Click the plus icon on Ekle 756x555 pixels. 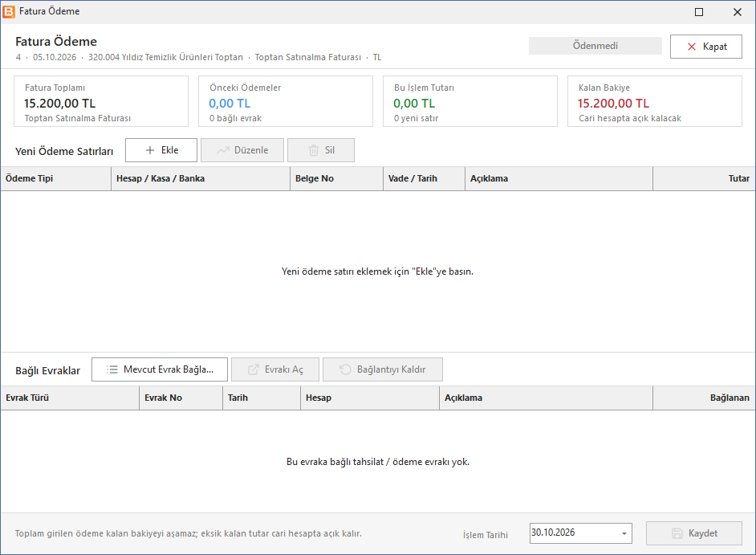pyautogui.click(x=150, y=150)
